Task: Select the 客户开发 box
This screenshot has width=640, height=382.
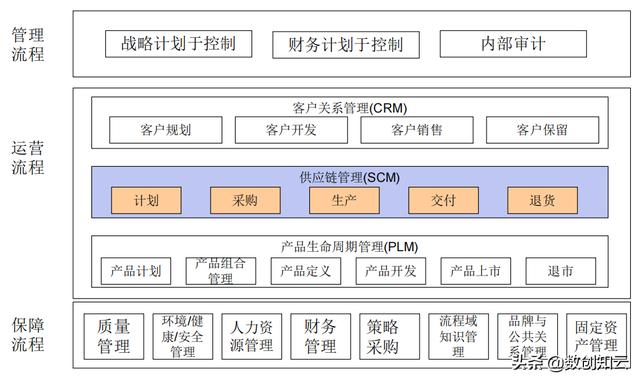Action: [x=291, y=130]
